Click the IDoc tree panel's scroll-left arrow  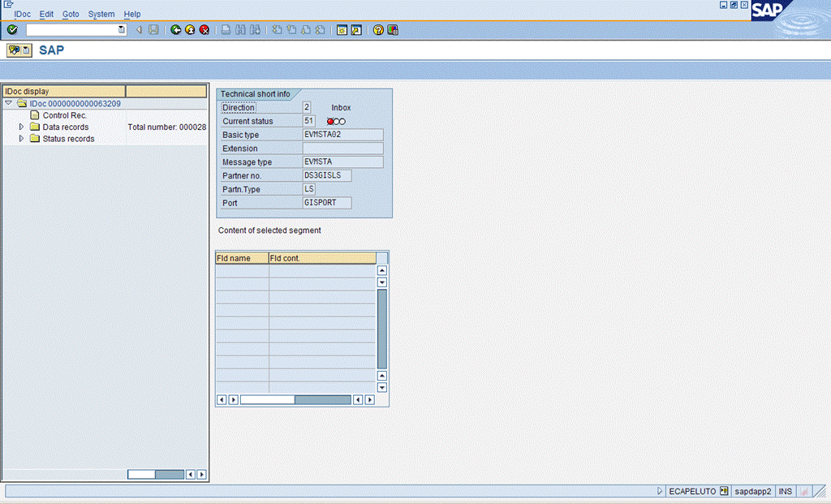click(190, 474)
